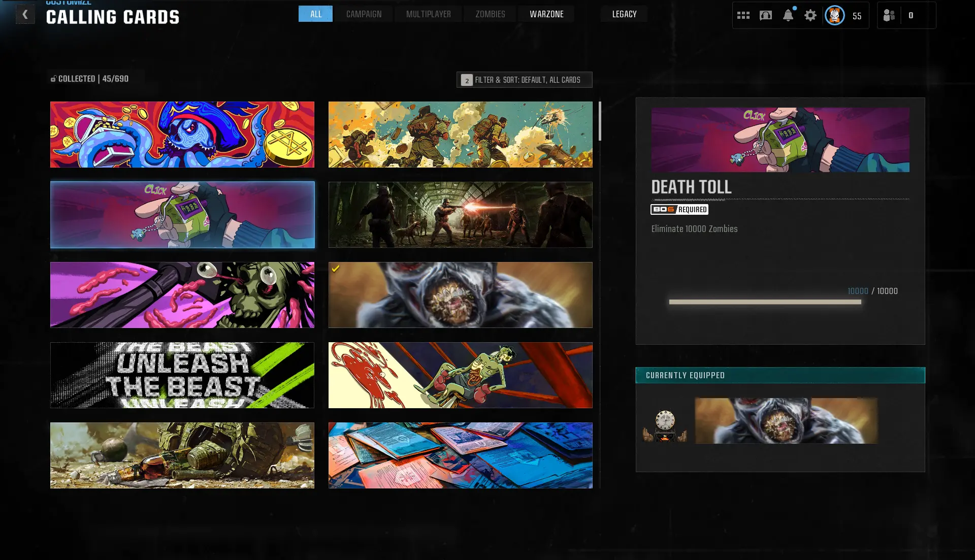This screenshot has width=975, height=560.
Task: Open the Filter & Sort dropdown
Action: 524,80
